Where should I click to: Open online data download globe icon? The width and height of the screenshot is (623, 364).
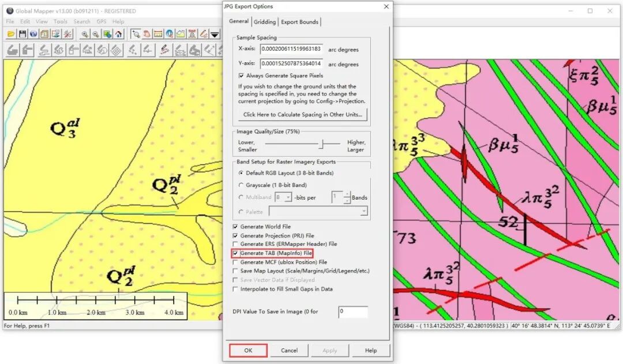(x=33, y=34)
